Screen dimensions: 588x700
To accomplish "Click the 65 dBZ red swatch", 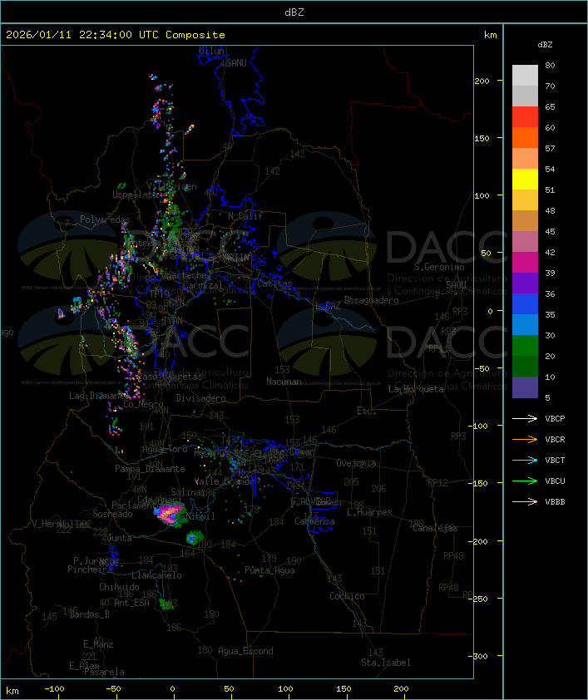I will [525, 116].
